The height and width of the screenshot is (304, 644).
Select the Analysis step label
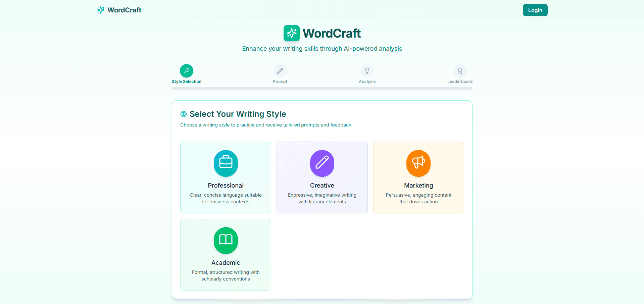point(367,82)
